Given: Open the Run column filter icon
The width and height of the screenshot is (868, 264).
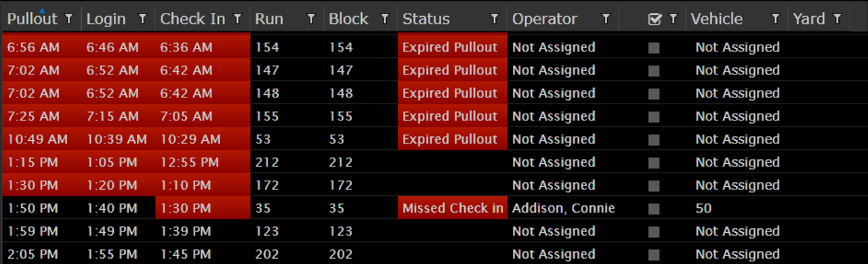Looking at the screenshot, I should click(x=311, y=20).
